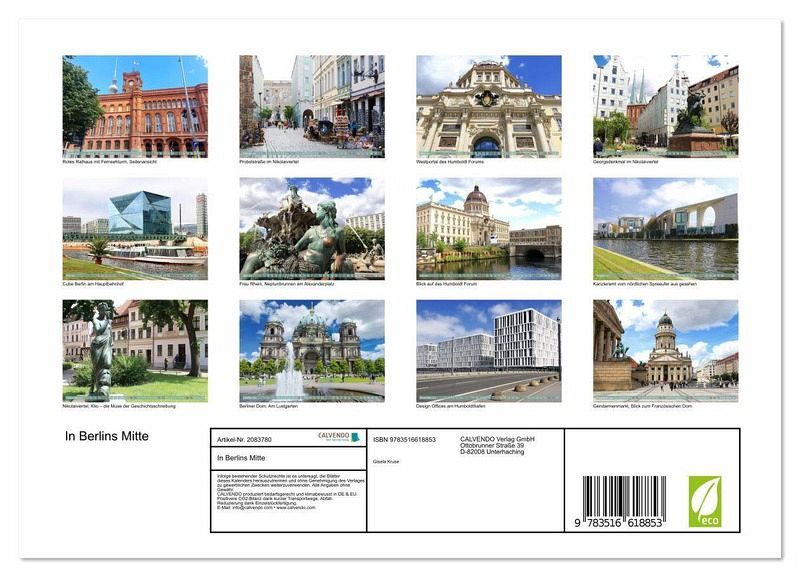This screenshot has width=800, height=577.
Task: Select the Propststraße im Nikolaiviertel photo
Action: coord(311,106)
